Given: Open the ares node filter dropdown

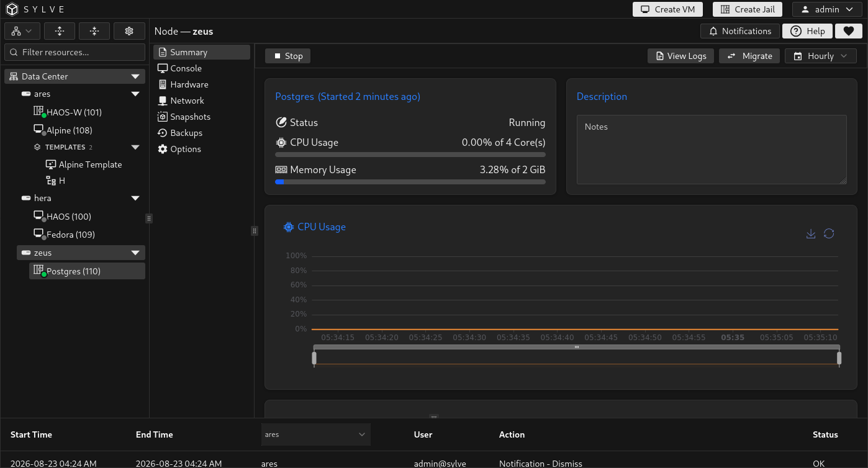Looking at the screenshot, I should [315, 434].
